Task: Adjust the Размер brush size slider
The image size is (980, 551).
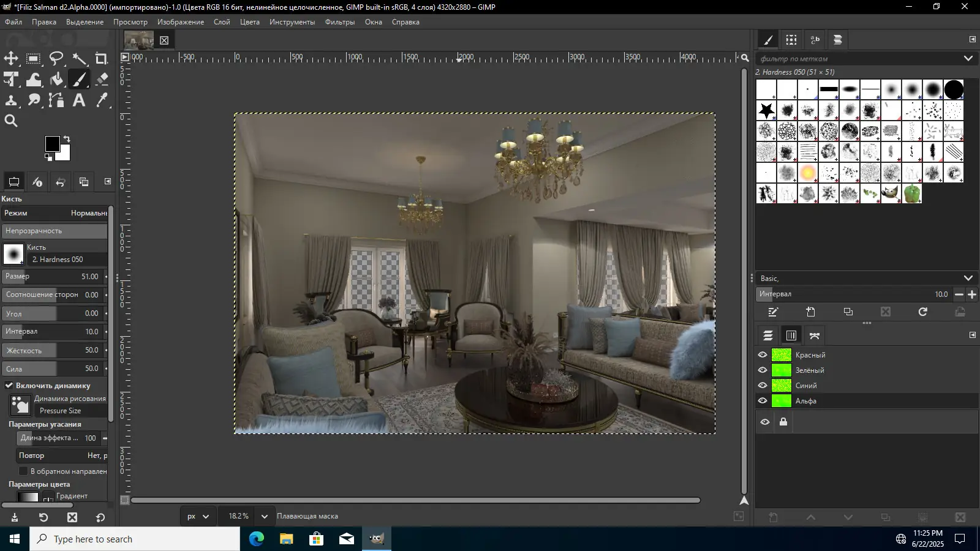Action: point(54,277)
